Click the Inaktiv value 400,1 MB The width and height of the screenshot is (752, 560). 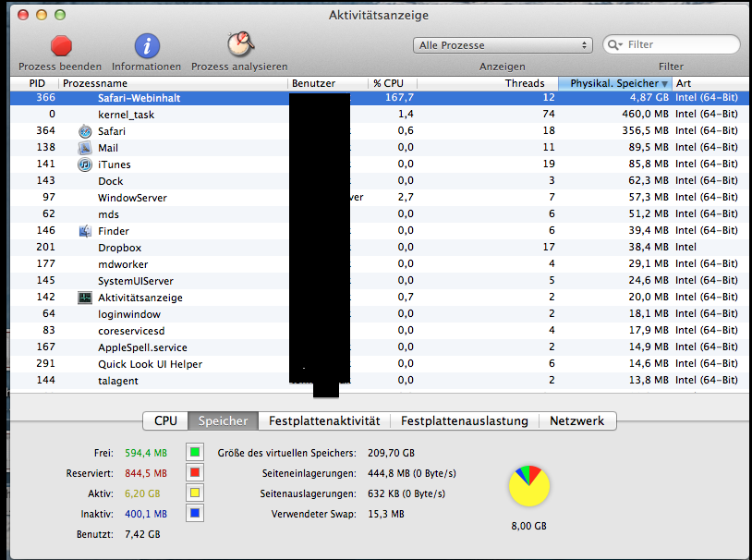point(146,515)
